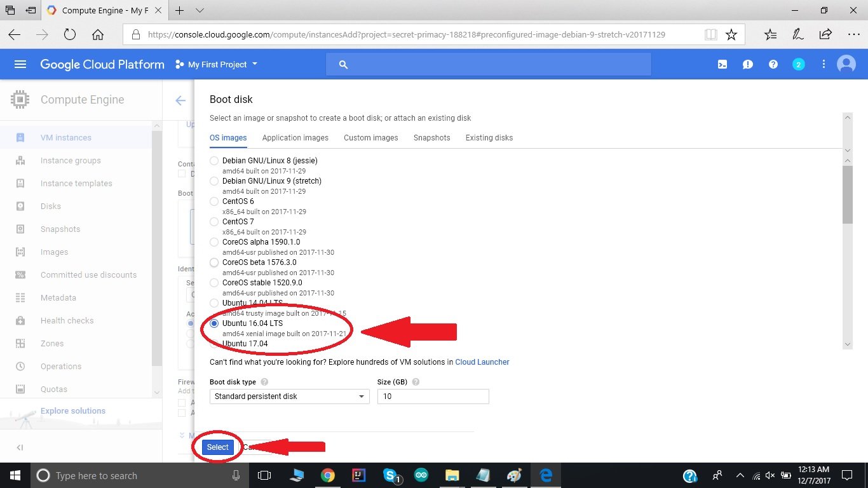Open the alert feedback icon in header

(748, 64)
